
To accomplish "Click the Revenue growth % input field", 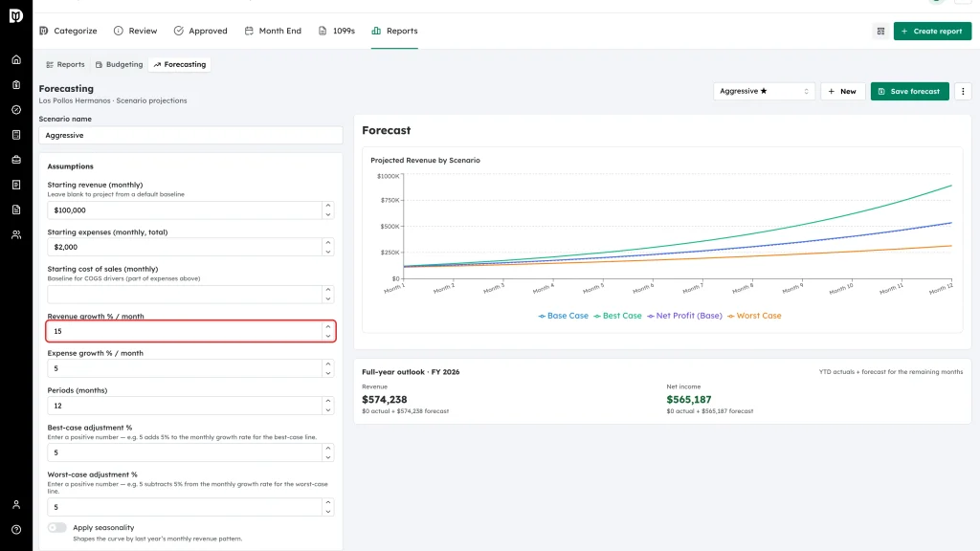I will tap(185, 331).
